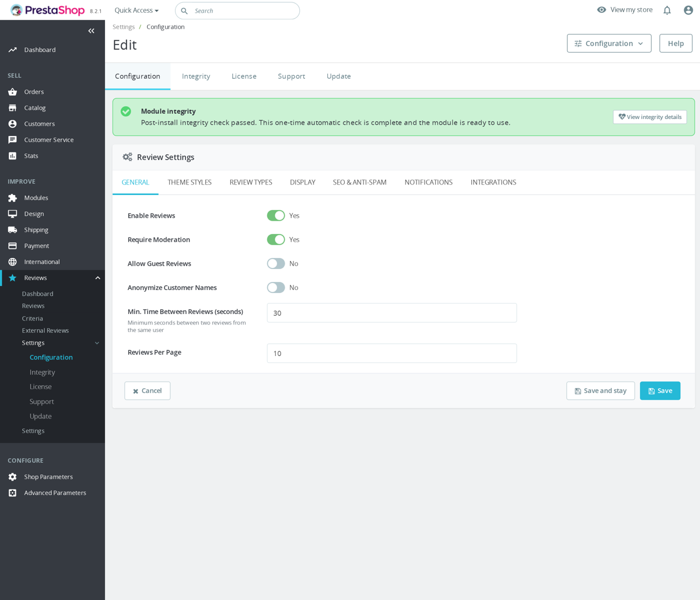Viewport: 700px width, 600px height.
Task: Turn off Require Moderation toggle
Action: pyautogui.click(x=276, y=239)
